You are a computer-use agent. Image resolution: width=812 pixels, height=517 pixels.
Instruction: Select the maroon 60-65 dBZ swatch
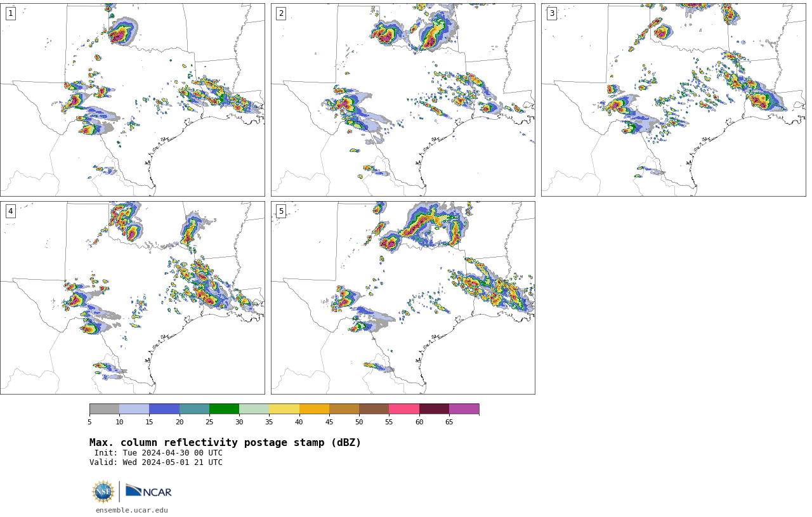coord(434,409)
